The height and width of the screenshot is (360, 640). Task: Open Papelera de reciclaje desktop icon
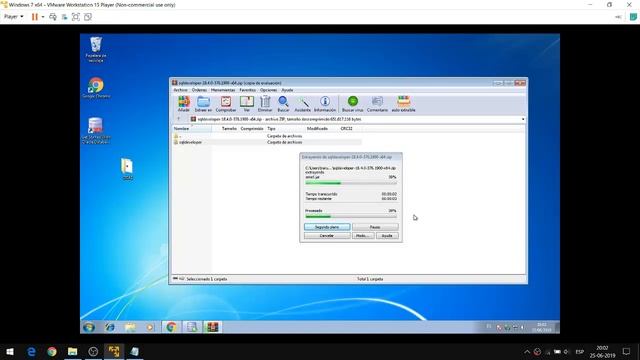[x=96, y=49]
